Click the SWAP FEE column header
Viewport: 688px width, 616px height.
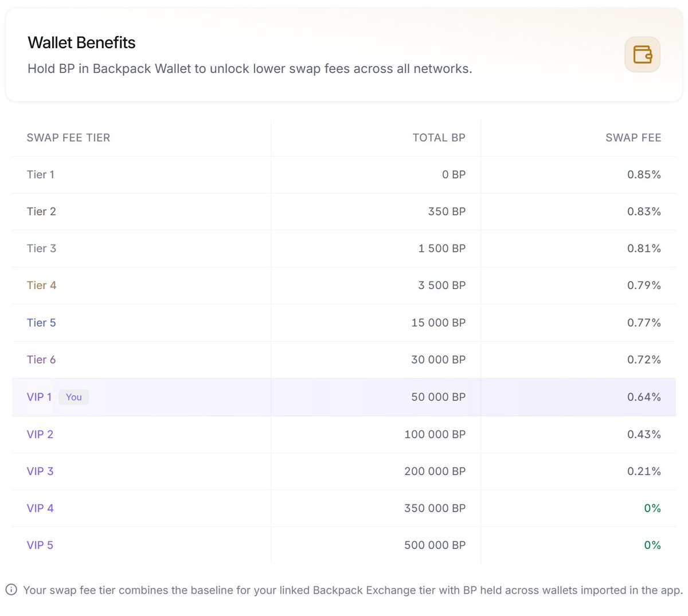634,138
